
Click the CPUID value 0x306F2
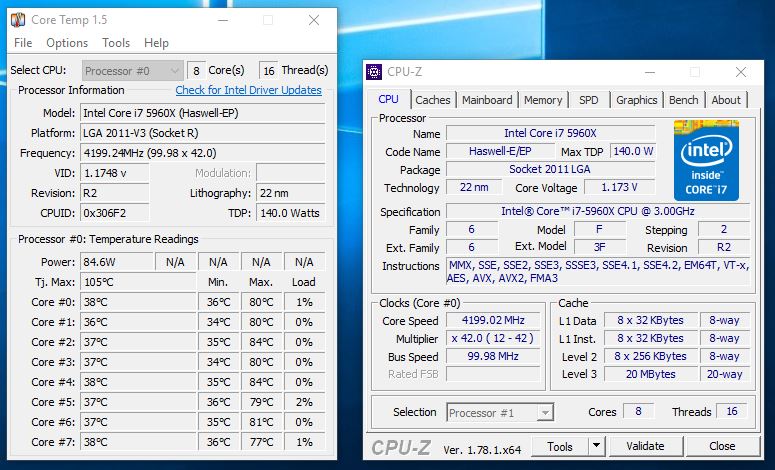pyautogui.click(x=115, y=213)
